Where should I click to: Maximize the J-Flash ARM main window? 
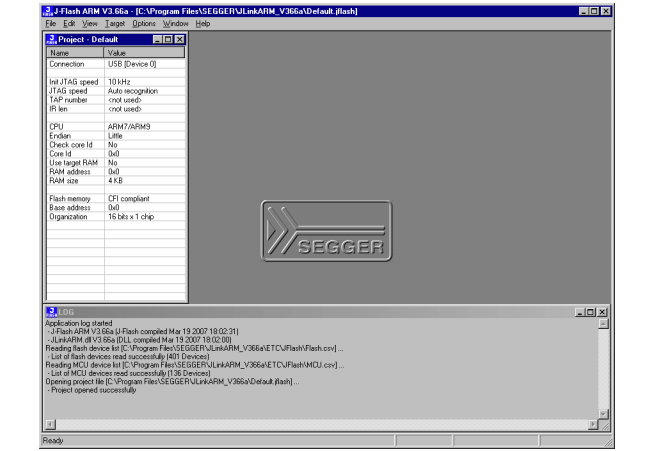coord(593,11)
